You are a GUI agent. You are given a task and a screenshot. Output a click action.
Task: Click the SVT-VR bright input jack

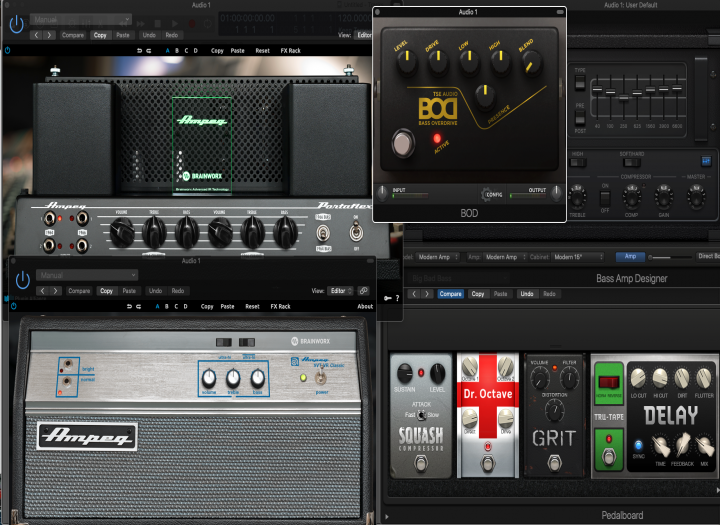pyautogui.click(x=68, y=365)
